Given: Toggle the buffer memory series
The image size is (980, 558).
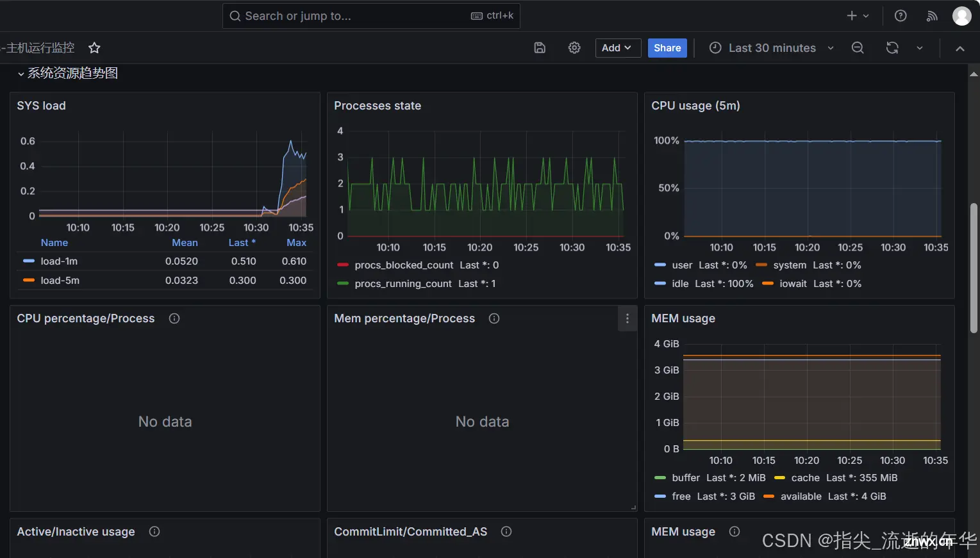Looking at the screenshot, I should tap(686, 478).
